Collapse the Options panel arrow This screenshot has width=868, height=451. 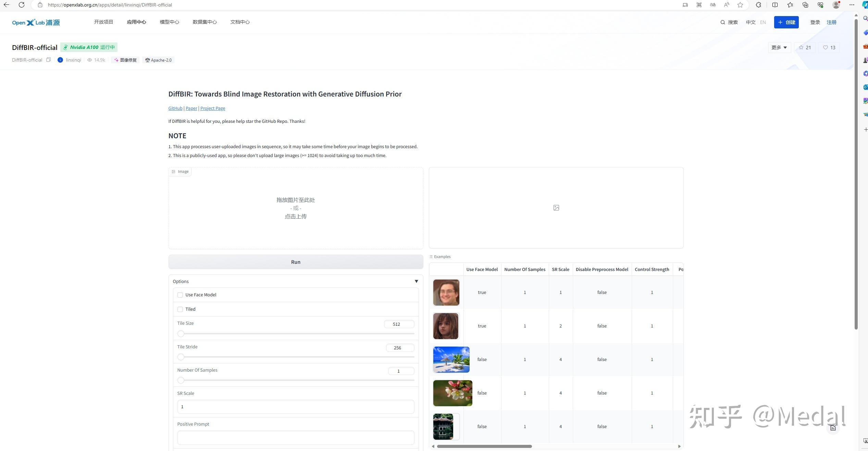[x=416, y=281]
